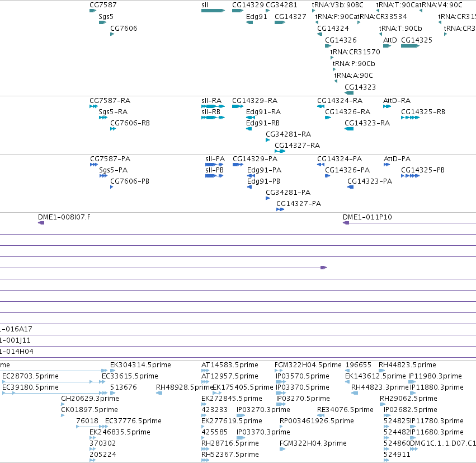The height and width of the screenshot is (463, 476).
Task: Click the RH29062.5prime EST label
Action: (408, 399)
